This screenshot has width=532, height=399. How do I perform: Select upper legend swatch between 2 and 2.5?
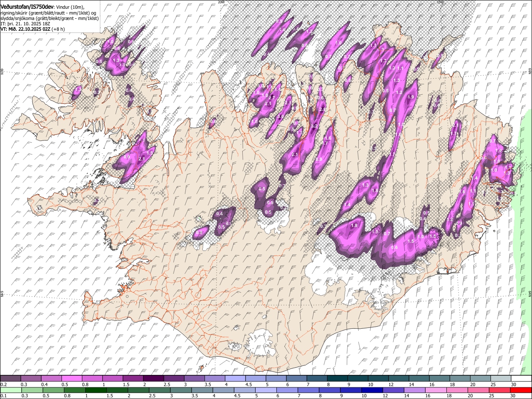click(x=153, y=379)
